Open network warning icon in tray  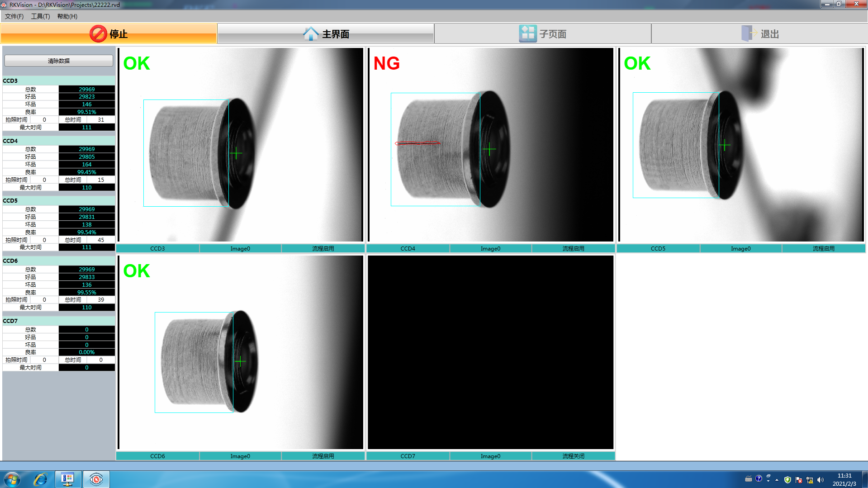(x=810, y=480)
